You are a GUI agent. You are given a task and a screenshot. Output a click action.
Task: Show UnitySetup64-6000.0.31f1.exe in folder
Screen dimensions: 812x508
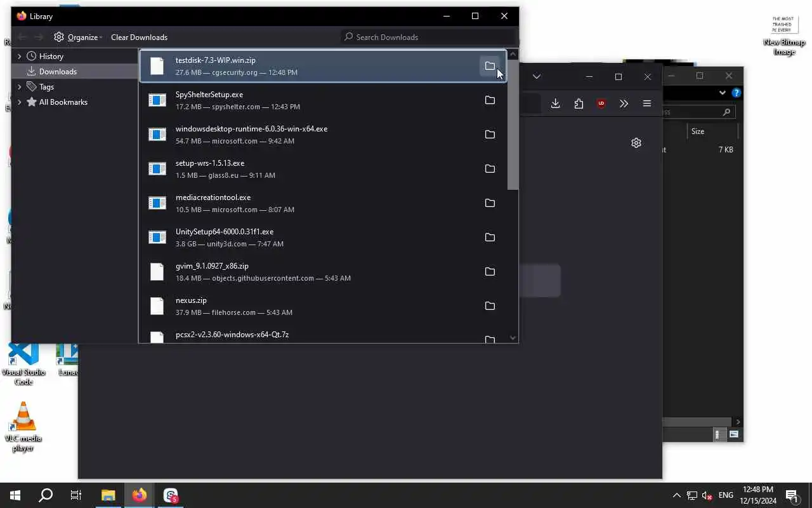tap(490, 237)
